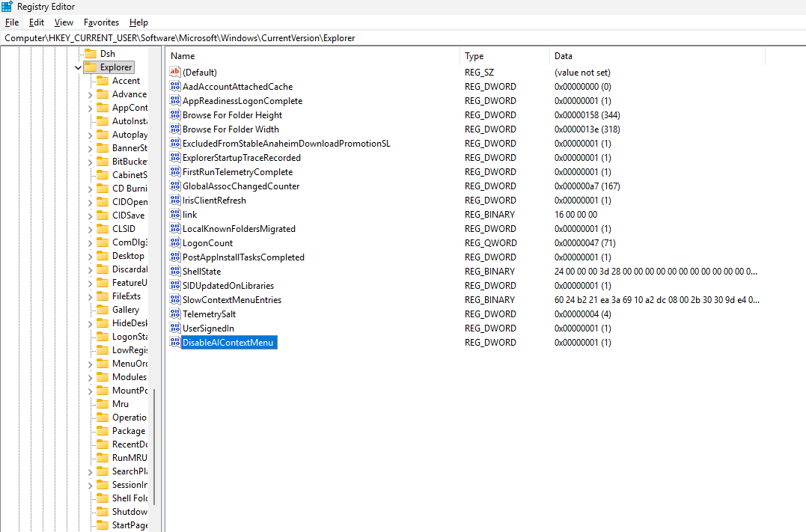Expand the Desktop subkey arrow

click(x=91, y=256)
